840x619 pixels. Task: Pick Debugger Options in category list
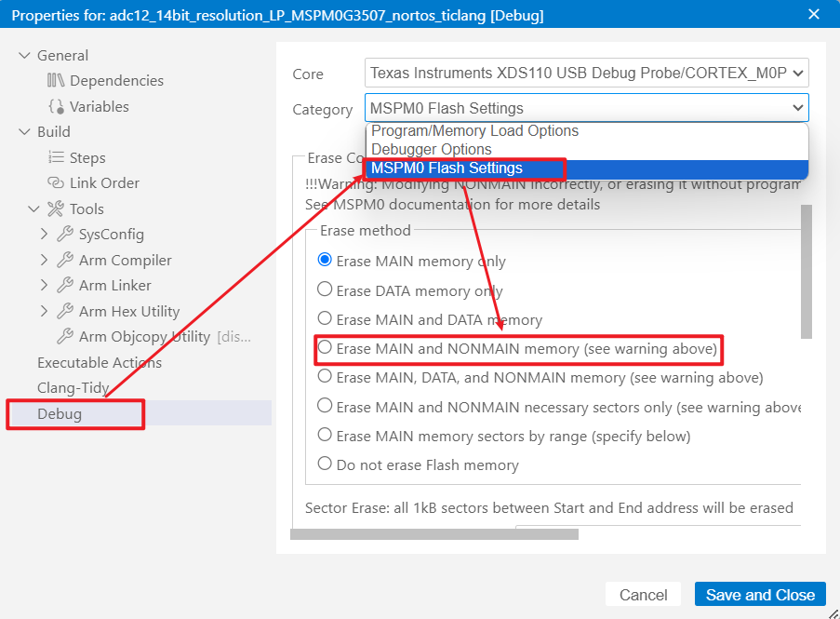[x=432, y=150]
